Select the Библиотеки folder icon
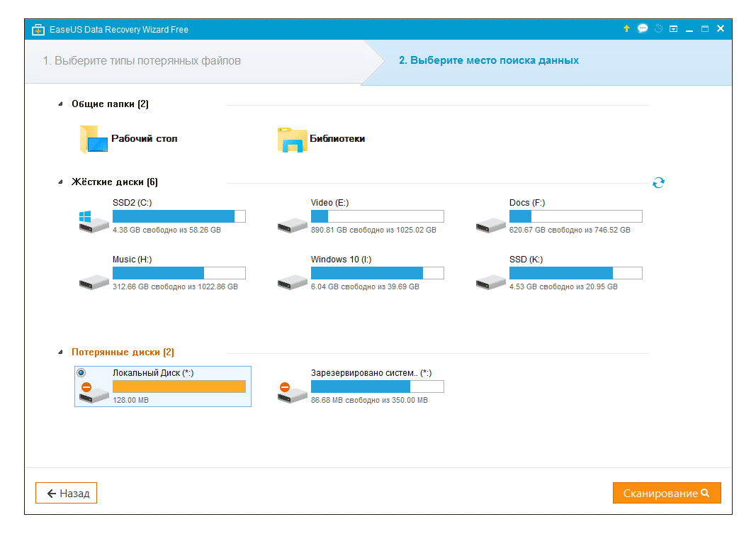The height and width of the screenshot is (534, 756). [x=292, y=140]
